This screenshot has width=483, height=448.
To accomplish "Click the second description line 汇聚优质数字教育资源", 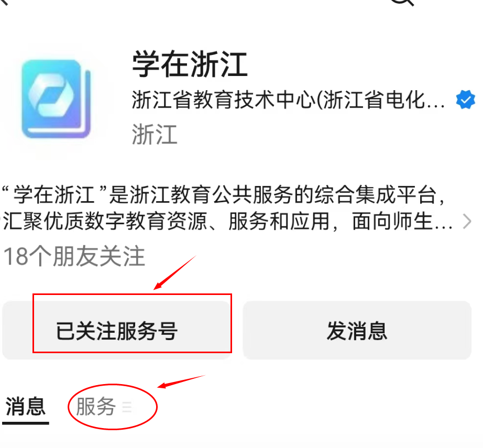I will pos(227,222).
